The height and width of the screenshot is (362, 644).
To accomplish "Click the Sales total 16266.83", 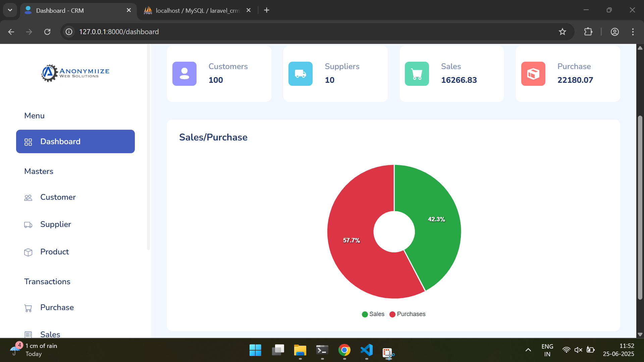I will coord(459,80).
